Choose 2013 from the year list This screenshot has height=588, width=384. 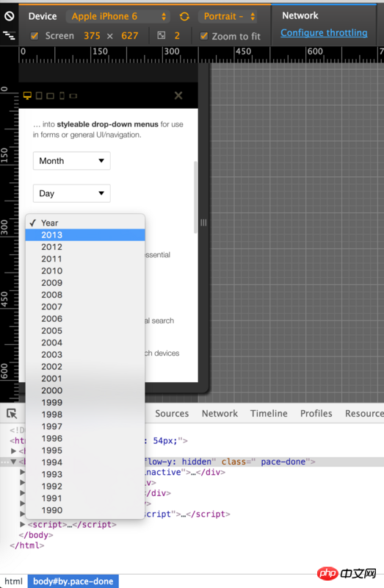click(x=85, y=235)
